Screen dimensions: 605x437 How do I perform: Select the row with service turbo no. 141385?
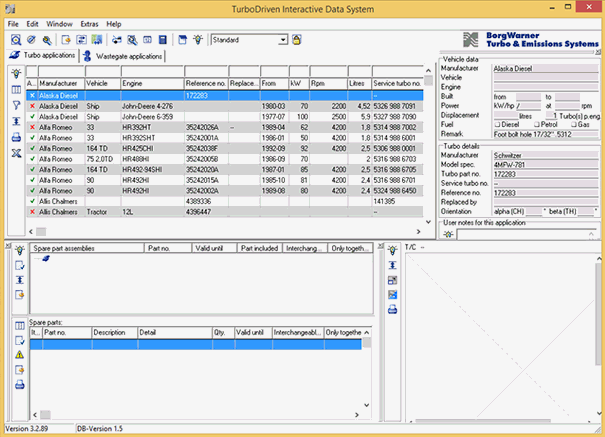225,201
